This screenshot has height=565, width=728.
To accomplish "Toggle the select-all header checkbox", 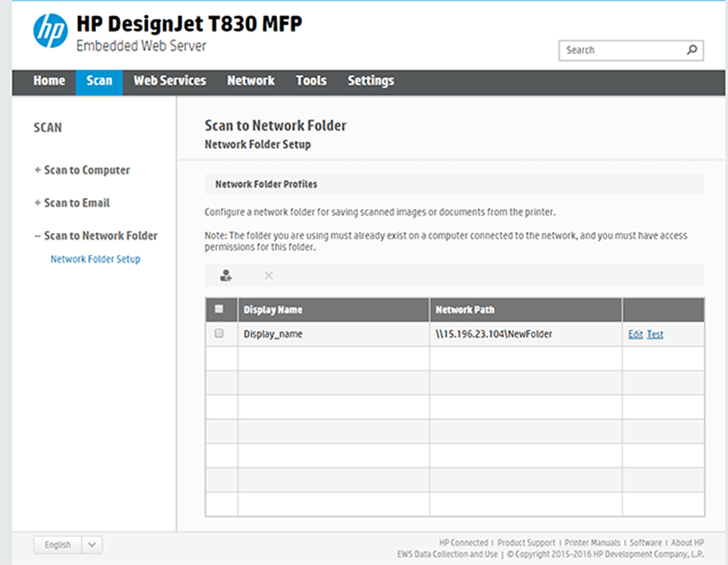I will pyautogui.click(x=218, y=309).
